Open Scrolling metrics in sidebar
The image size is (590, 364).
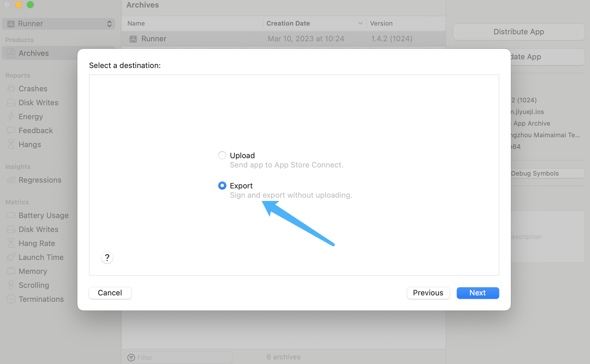34,285
